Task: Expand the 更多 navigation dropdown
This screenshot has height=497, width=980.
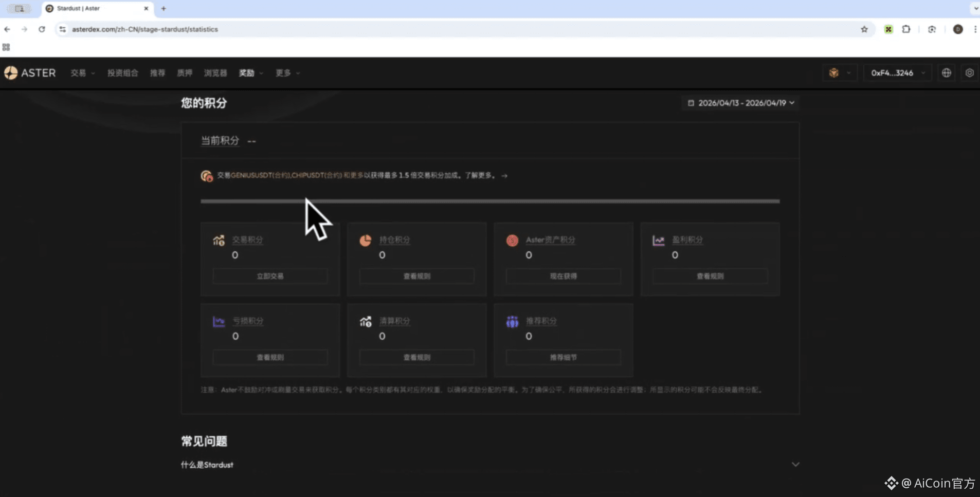Action: point(287,73)
